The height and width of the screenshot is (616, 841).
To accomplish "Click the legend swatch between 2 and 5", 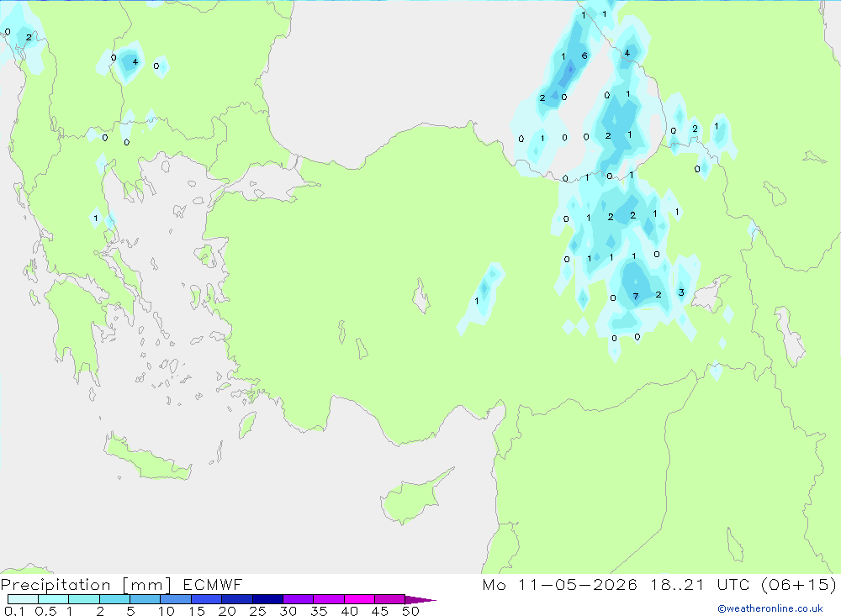I will click(114, 599).
